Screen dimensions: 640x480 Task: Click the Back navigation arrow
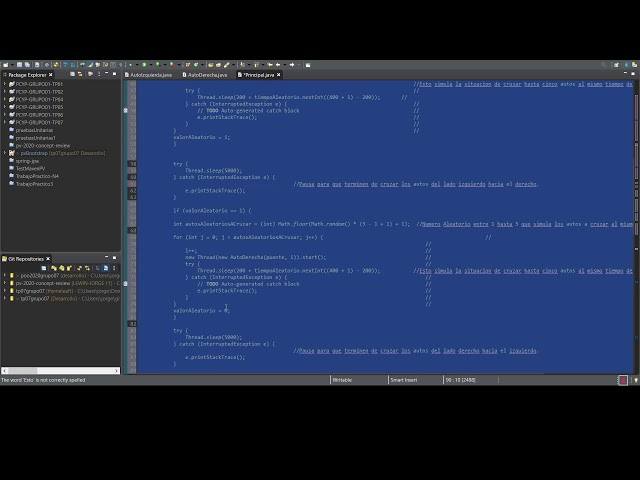pos(278,65)
